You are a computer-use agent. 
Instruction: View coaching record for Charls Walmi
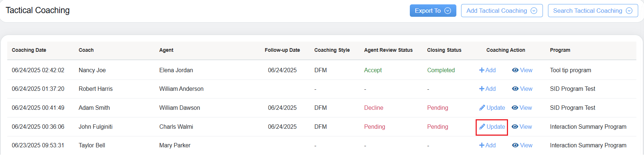point(522,127)
